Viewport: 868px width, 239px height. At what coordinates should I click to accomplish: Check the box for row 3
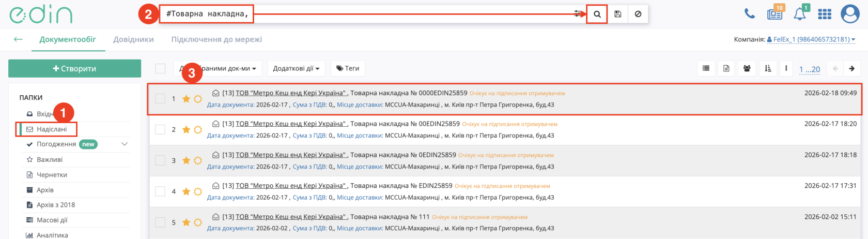pyautogui.click(x=160, y=161)
